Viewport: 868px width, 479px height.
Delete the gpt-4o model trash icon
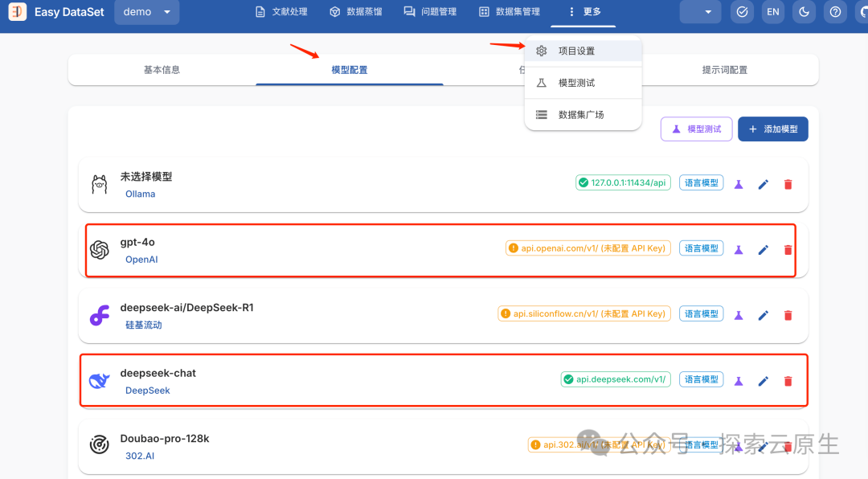pyautogui.click(x=788, y=250)
